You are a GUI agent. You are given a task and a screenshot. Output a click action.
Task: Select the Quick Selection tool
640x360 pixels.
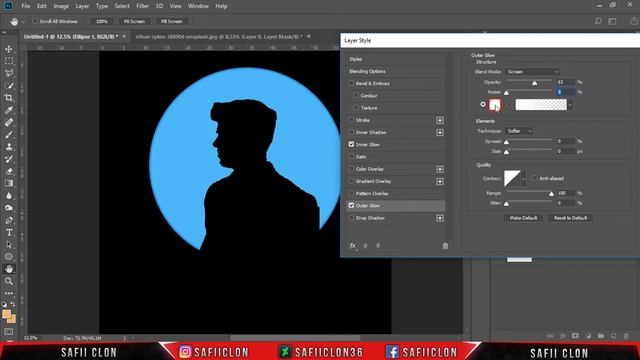[x=9, y=86]
